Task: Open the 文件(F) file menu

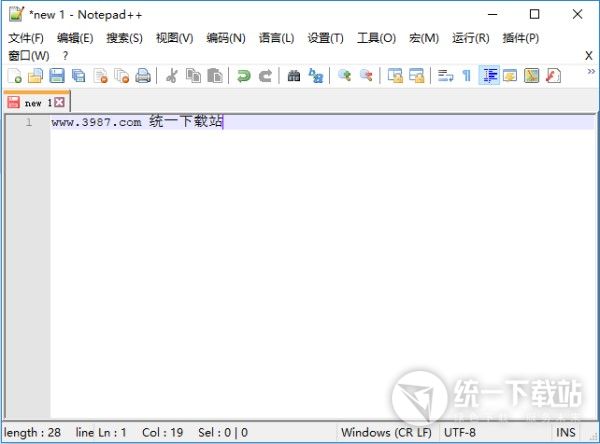Action: coord(26,38)
